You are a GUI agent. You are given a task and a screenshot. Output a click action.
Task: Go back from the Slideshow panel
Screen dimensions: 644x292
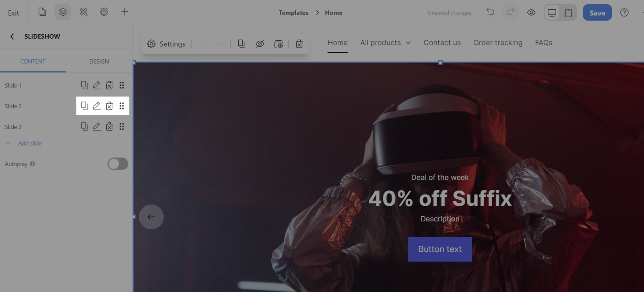pyautogui.click(x=12, y=36)
